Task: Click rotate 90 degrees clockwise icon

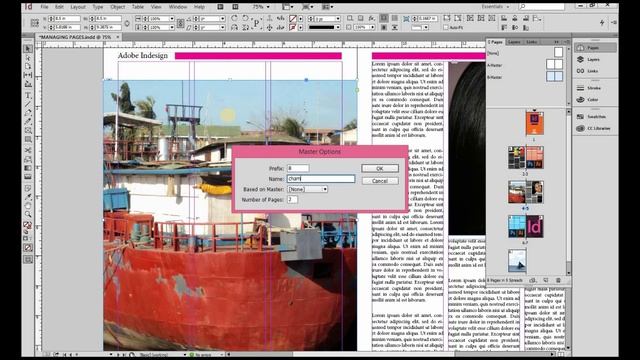Action: click(x=234, y=18)
